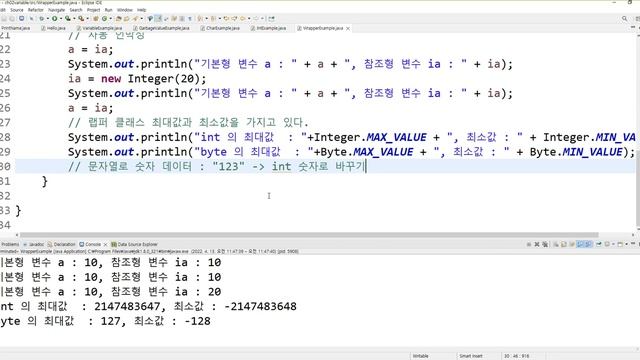Toggle the console Scroll Lock icon
Image resolution: width=640 pixels, height=360 pixels.
563,244
